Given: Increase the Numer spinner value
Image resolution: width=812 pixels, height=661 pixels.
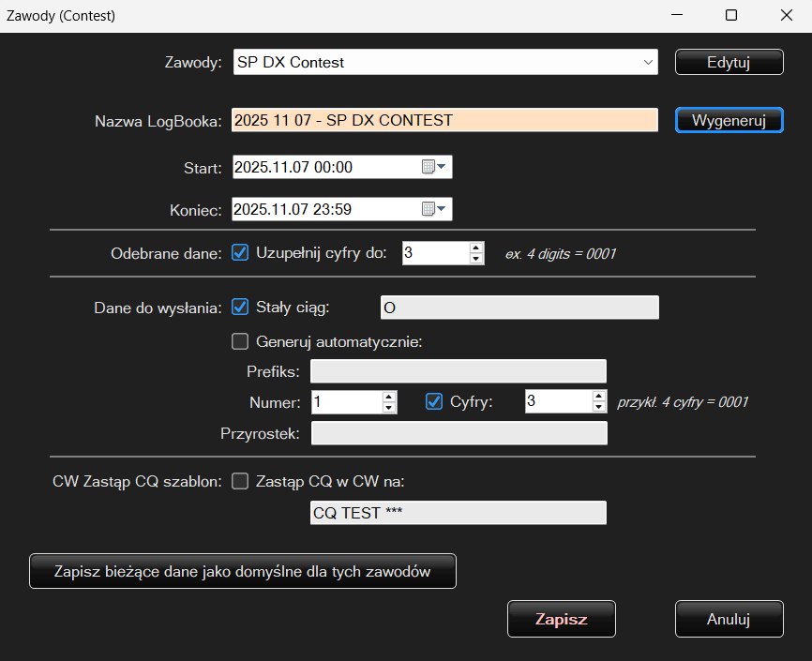Looking at the screenshot, I should [389, 397].
